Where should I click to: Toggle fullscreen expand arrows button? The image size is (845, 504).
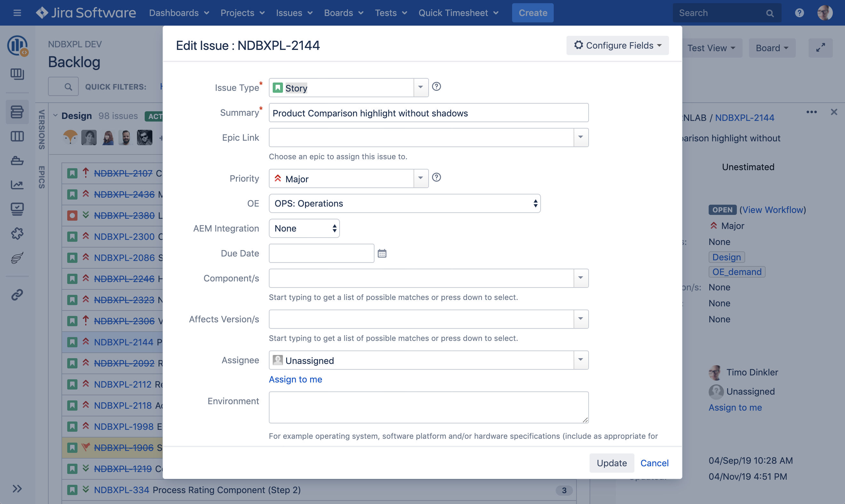pos(821,48)
